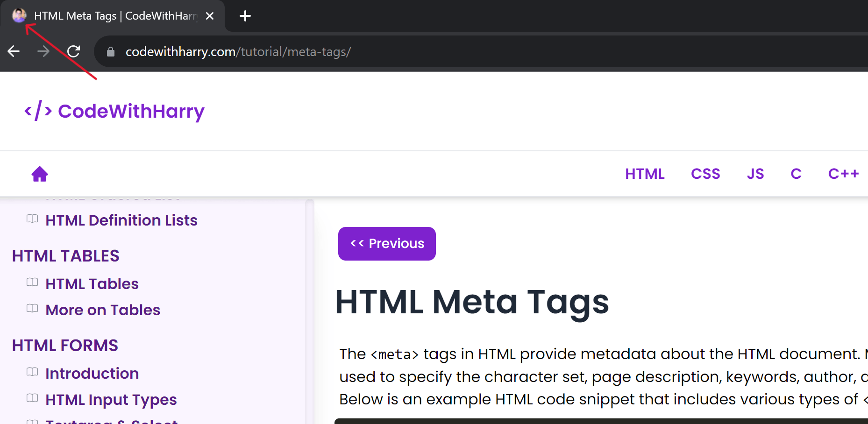This screenshot has height=424, width=868.
Task: Click the padlock site info icon
Action: (111, 51)
